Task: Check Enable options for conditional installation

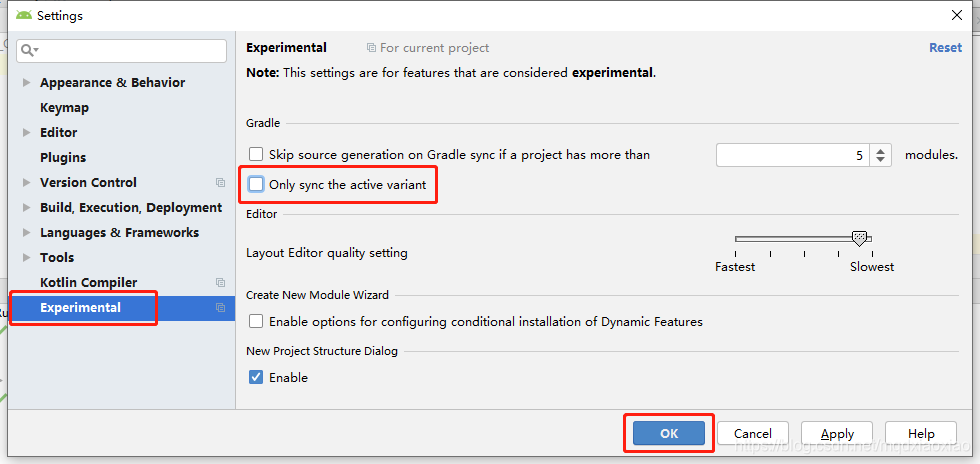Action: [x=256, y=321]
